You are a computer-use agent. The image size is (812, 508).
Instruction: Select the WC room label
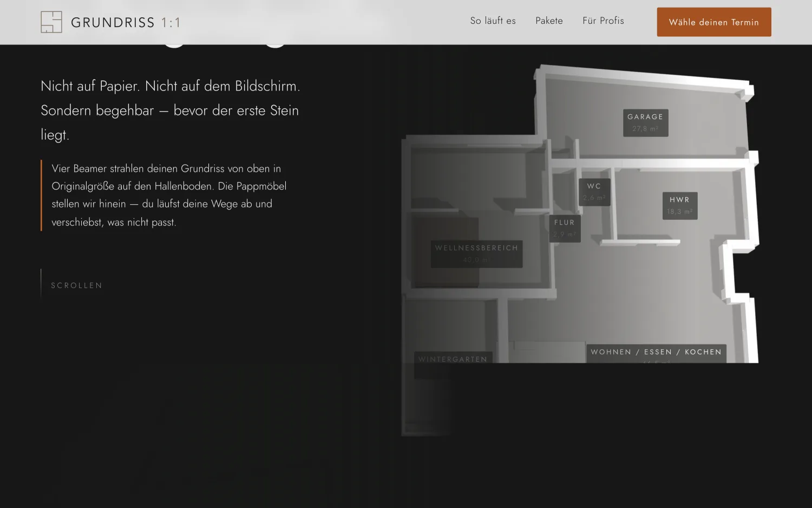pyautogui.click(x=594, y=192)
